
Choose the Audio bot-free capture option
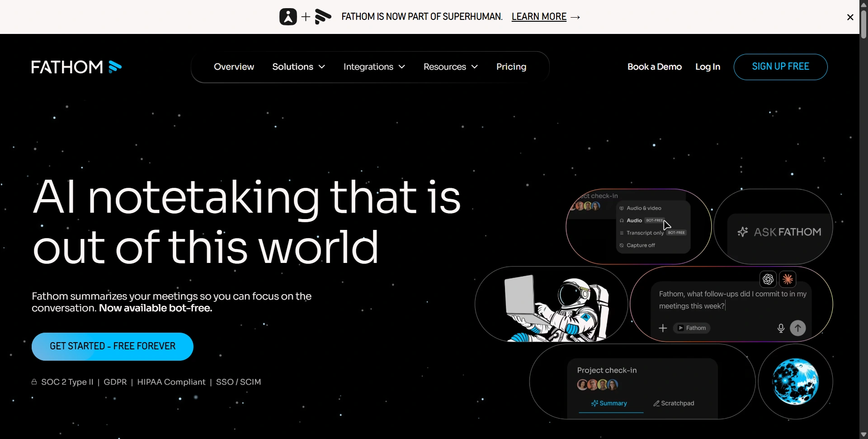click(642, 220)
